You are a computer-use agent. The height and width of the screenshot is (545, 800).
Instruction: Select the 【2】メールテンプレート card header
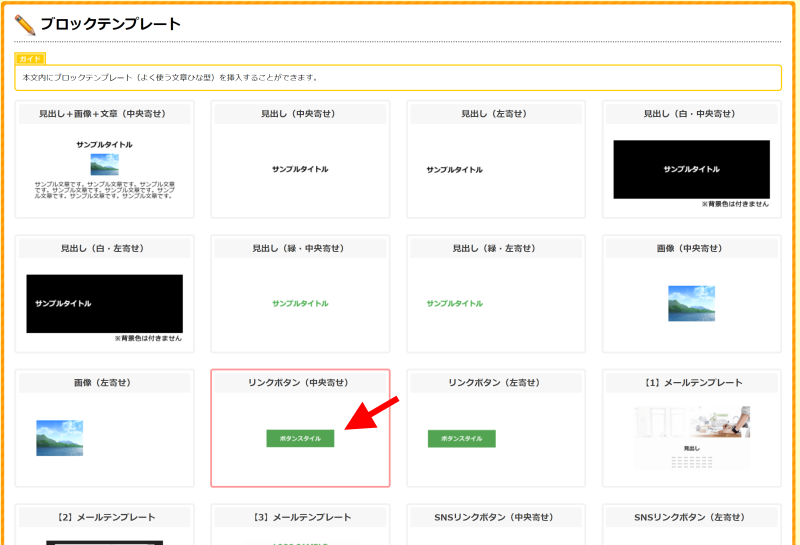(x=105, y=517)
